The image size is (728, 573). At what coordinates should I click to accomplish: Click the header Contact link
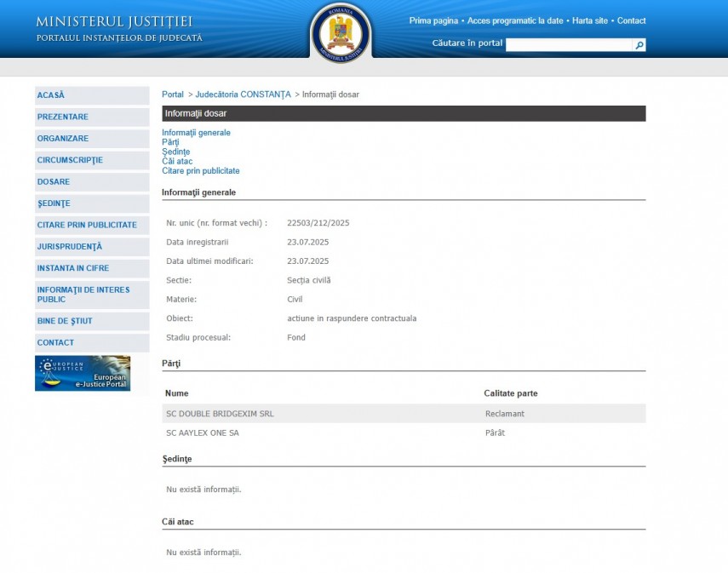click(631, 21)
